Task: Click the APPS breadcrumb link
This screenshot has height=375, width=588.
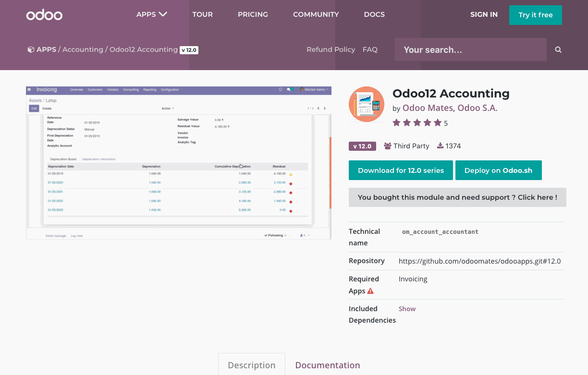Action: click(x=46, y=49)
